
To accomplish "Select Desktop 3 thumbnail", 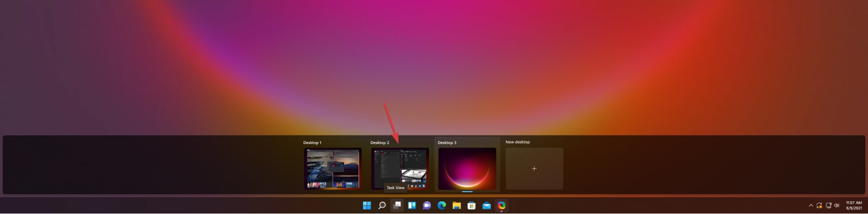I will [467, 168].
